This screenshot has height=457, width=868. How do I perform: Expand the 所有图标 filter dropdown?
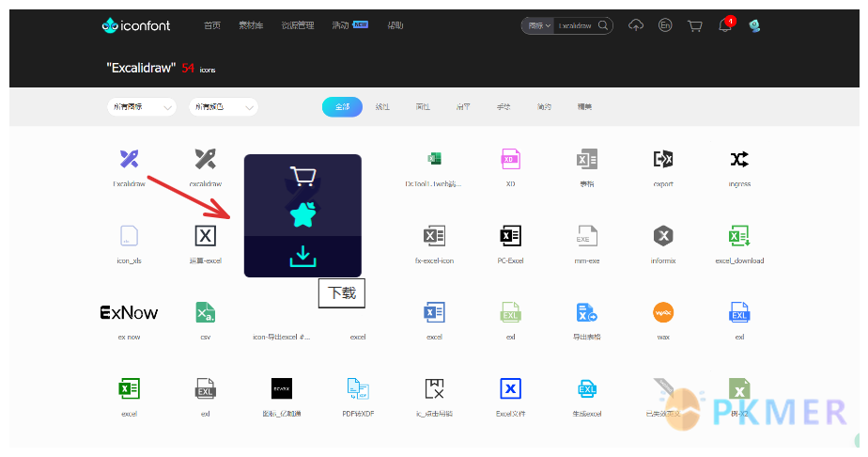[x=142, y=107]
